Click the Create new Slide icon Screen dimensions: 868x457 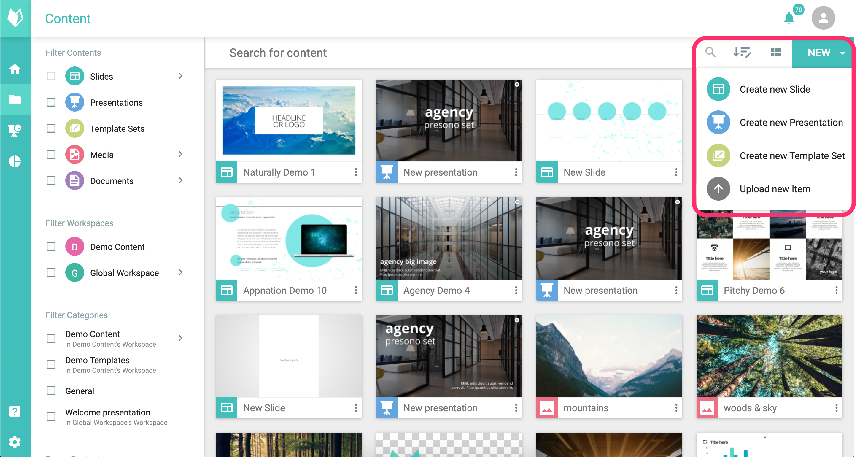click(718, 89)
